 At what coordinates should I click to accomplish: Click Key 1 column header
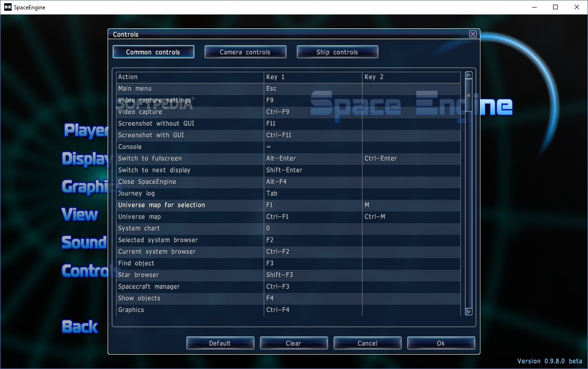coord(313,77)
